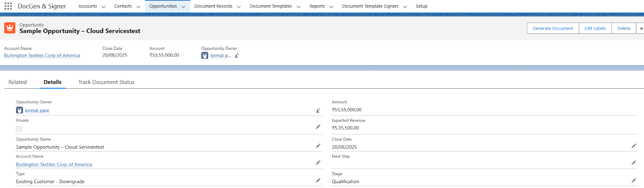Edit Close Date with pencil icon
This screenshot has width=644, height=188.
tap(634, 146)
